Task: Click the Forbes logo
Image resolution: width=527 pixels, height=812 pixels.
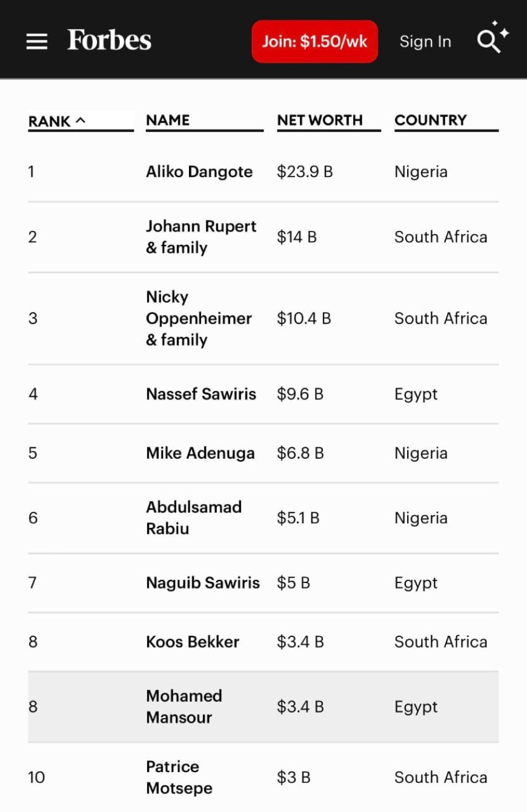Action: (109, 41)
